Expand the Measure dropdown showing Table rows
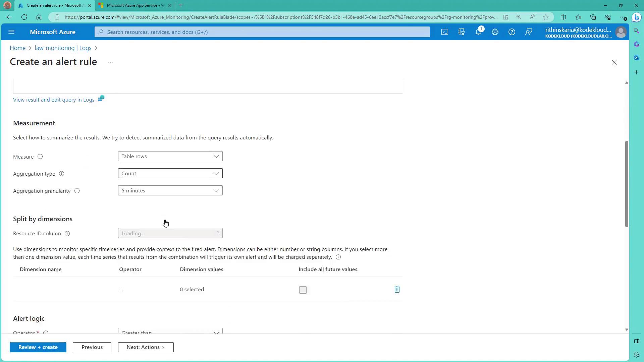The image size is (644, 362). (x=170, y=157)
